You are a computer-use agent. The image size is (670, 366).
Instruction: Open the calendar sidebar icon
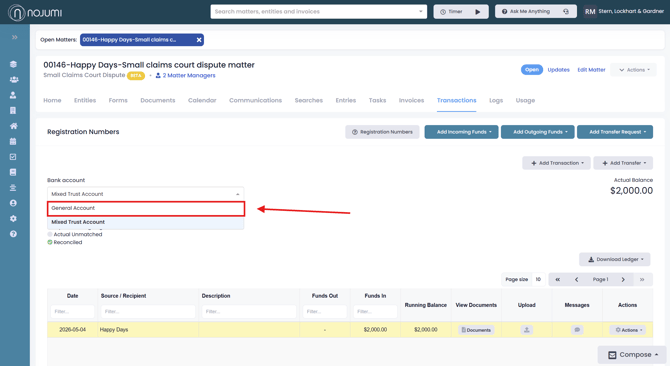point(13,141)
